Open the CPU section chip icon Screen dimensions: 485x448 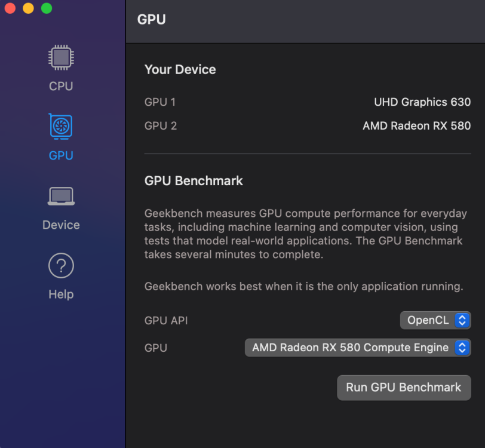click(61, 57)
